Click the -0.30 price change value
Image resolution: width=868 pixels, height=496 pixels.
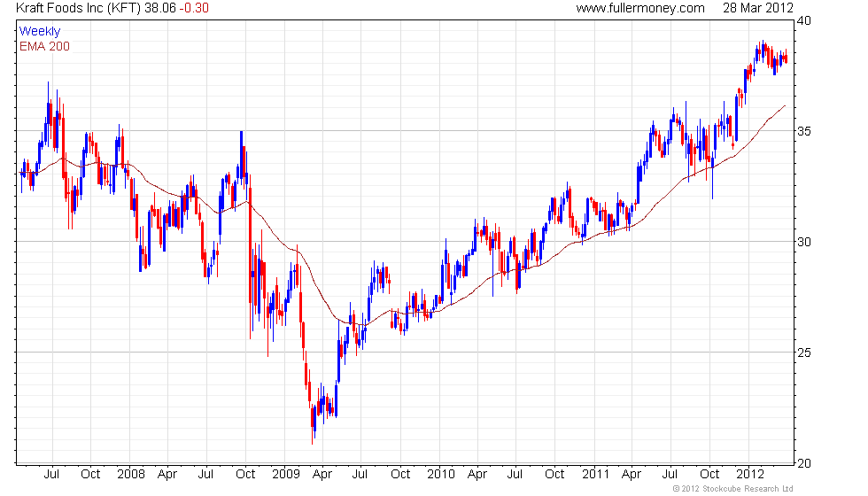point(194,8)
